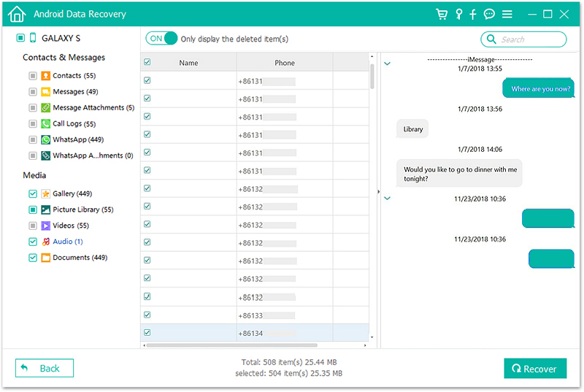This screenshot has height=392, width=584.
Task: Open the shopping cart icon
Action: click(x=442, y=14)
